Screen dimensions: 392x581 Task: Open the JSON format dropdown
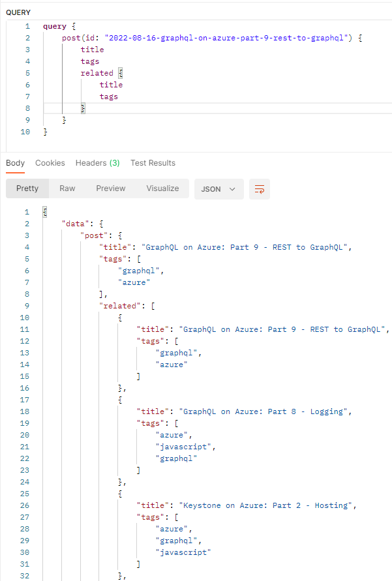[x=219, y=189]
